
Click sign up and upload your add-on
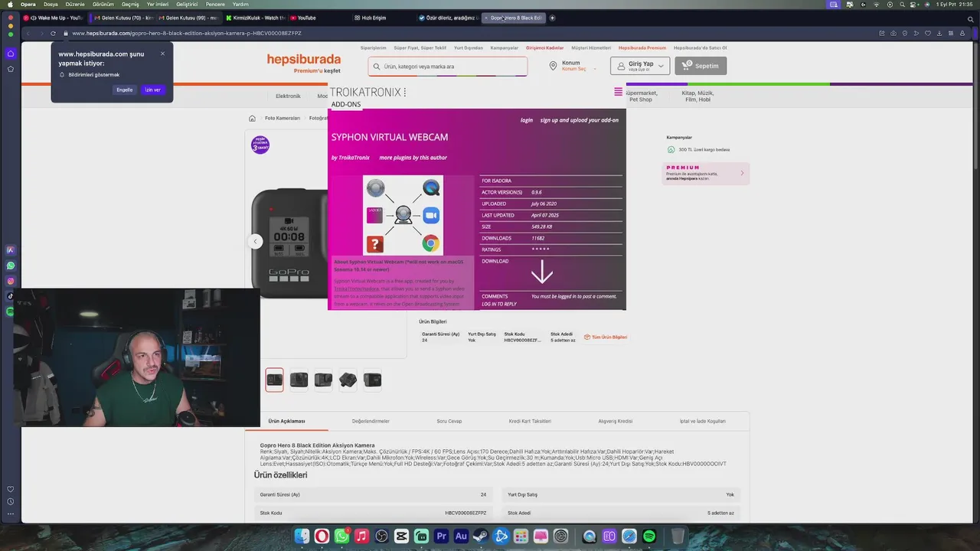click(579, 120)
